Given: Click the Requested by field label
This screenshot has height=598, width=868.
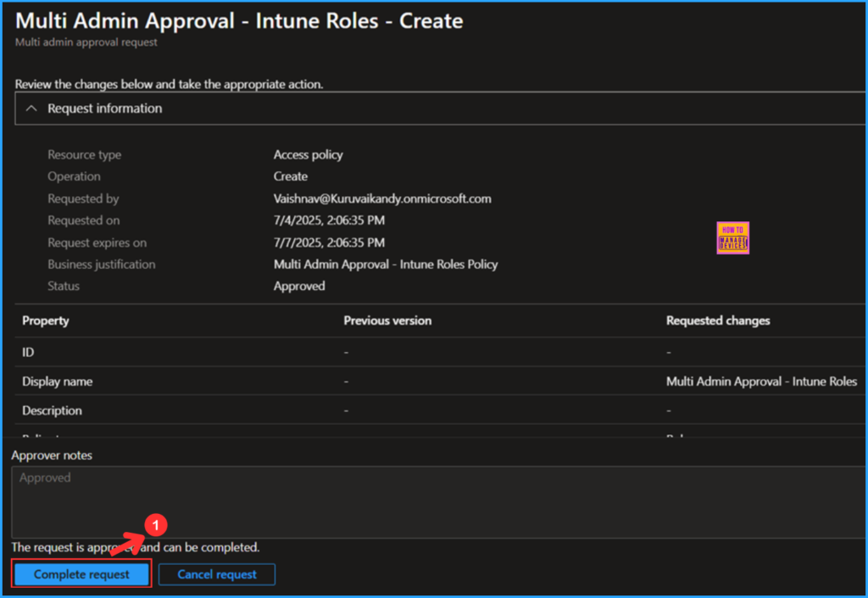Looking at the screenshot, I should (x=83, y=198).
